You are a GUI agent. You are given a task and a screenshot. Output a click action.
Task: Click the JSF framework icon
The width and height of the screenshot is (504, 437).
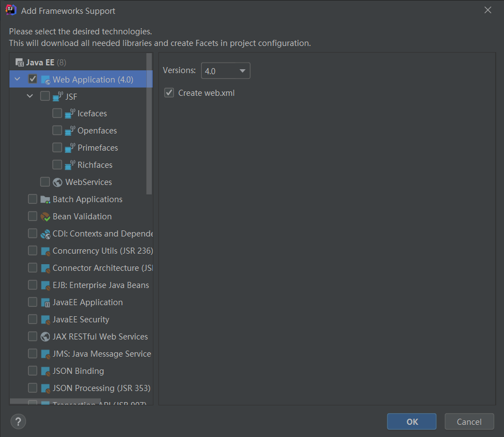(58, 97)
